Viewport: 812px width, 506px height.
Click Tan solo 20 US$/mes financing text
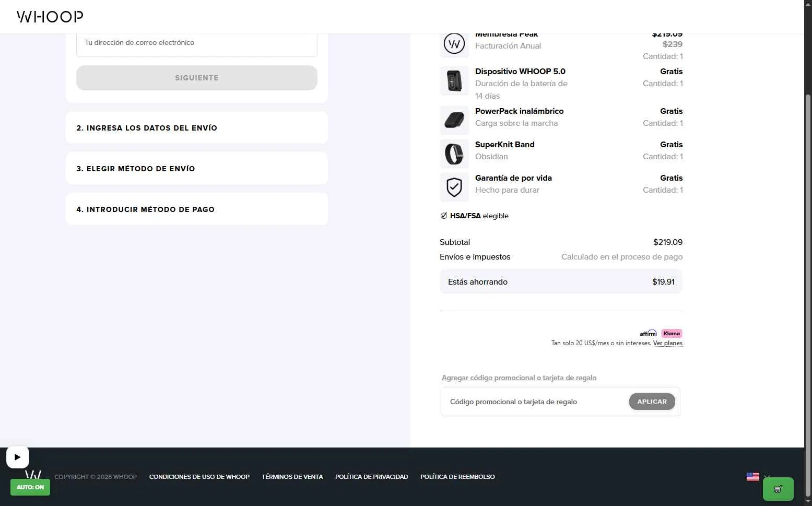(601, 343)
